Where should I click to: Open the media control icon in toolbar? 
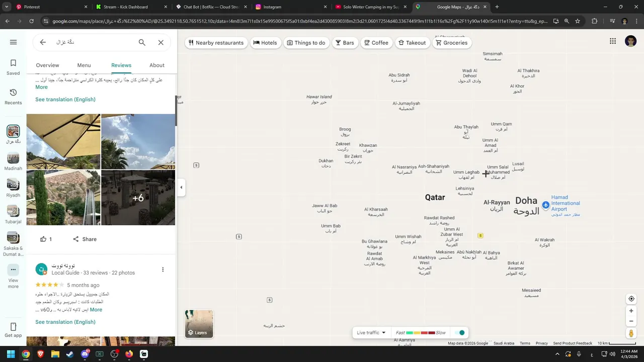[612, 21]
